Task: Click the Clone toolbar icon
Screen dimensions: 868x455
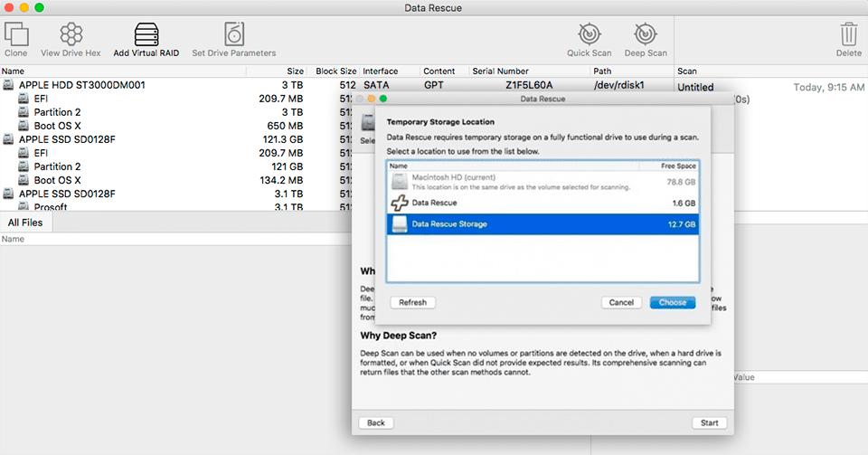Action: coord(16,34)
